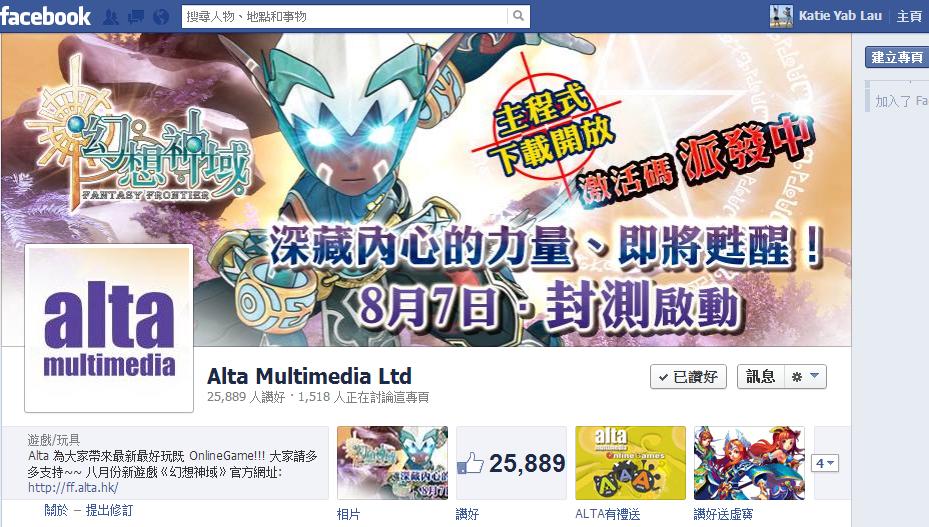
Task: Open the messages icon in top bar
Action: (x=136, y=17)
